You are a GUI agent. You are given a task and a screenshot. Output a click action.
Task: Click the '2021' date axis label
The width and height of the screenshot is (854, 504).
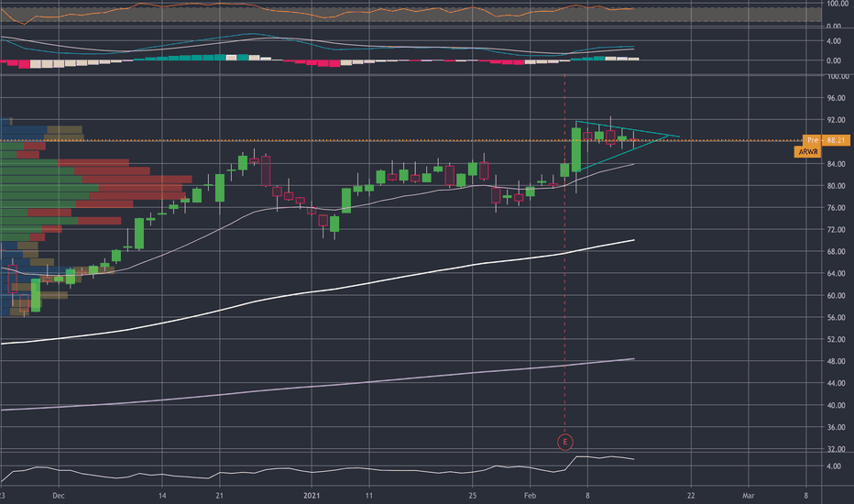(x=312, y=496)
